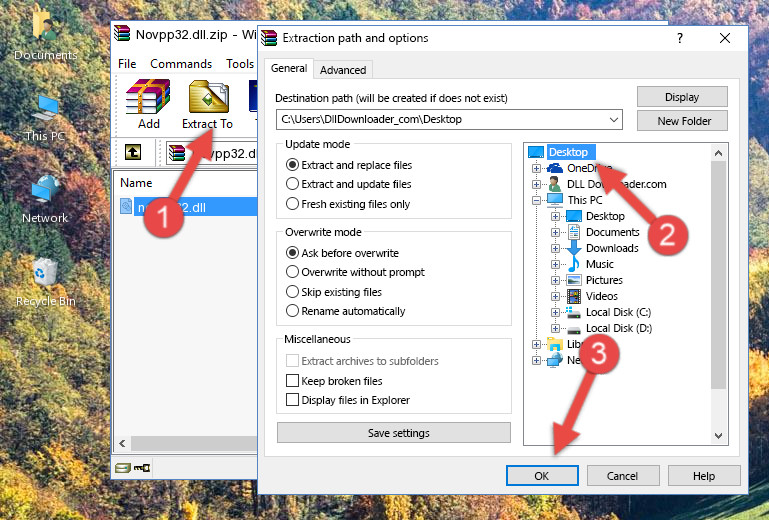Screen dimensions: 769x520
Task: Click the drive icon in WinRAR status bar
Action: coord(123,468)
